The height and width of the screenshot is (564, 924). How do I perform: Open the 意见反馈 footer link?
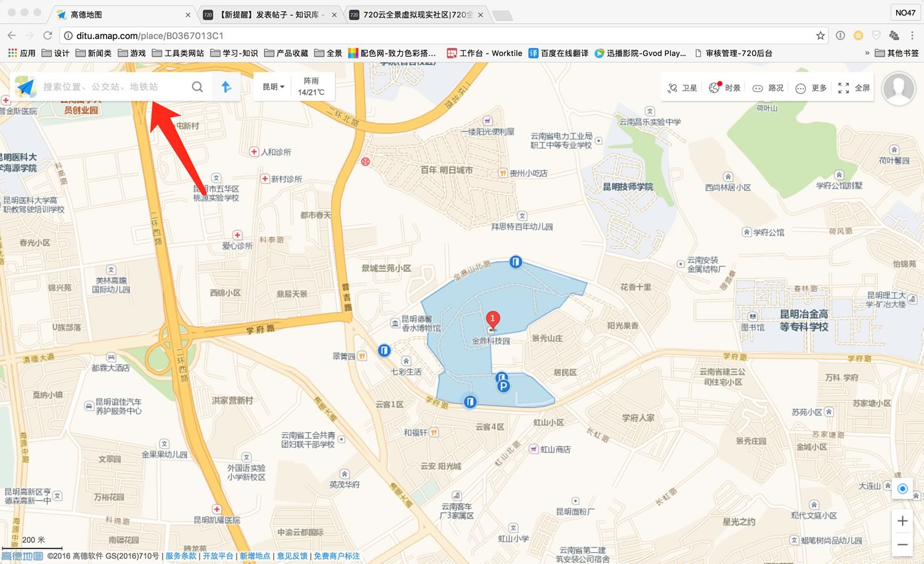coord(292,556)
